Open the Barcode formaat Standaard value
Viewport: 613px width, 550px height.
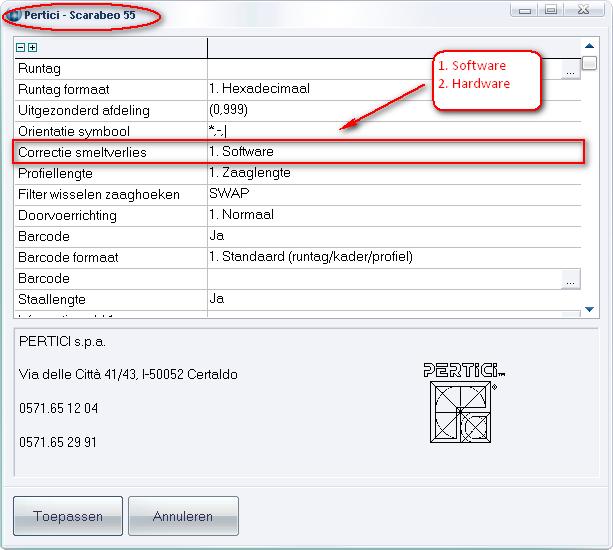[311, 256]
